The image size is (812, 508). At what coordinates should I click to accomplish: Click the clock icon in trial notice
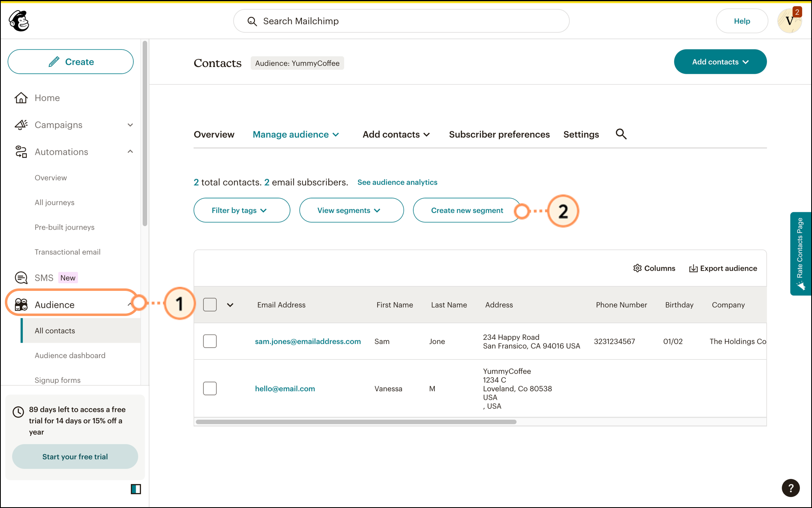(x=18, y=412)
